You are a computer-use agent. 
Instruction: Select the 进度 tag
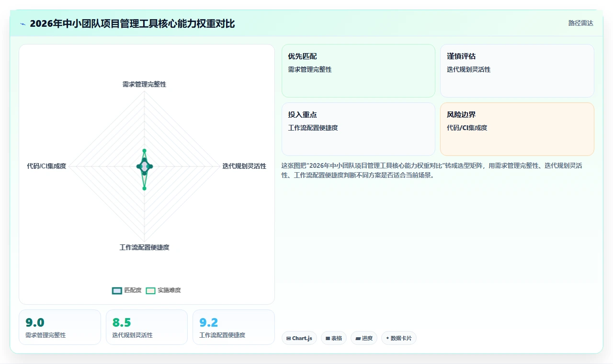(364, 338)
